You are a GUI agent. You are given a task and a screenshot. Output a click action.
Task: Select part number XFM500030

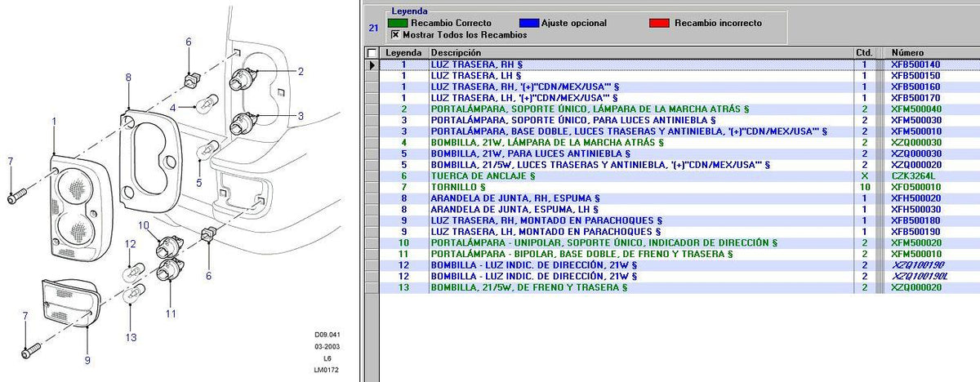[x=915, y=119]
